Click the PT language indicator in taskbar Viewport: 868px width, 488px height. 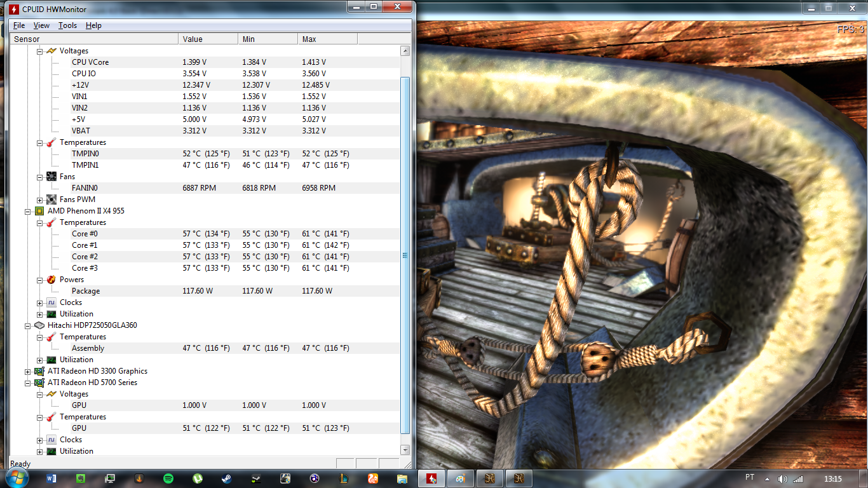coord(750,478)
